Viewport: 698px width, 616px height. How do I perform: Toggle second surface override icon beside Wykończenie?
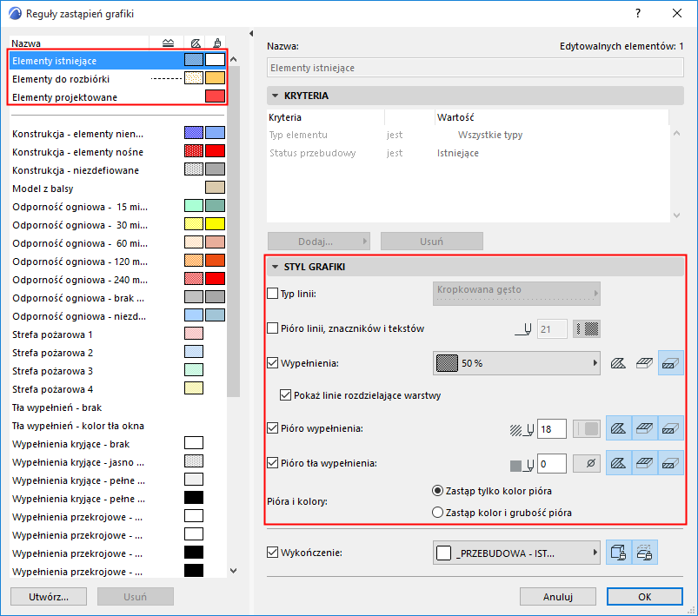(x=644, y=553)
